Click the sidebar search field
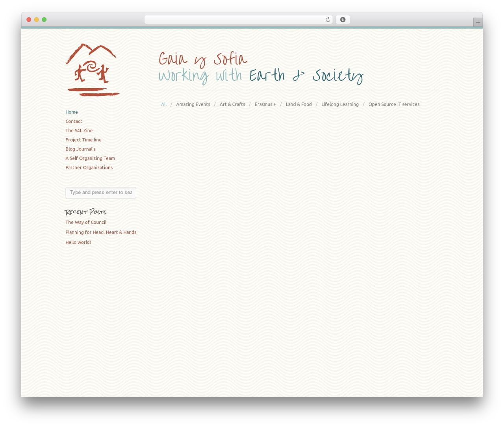The width and height of the screenshot is (504, 427). click(101, 193)
